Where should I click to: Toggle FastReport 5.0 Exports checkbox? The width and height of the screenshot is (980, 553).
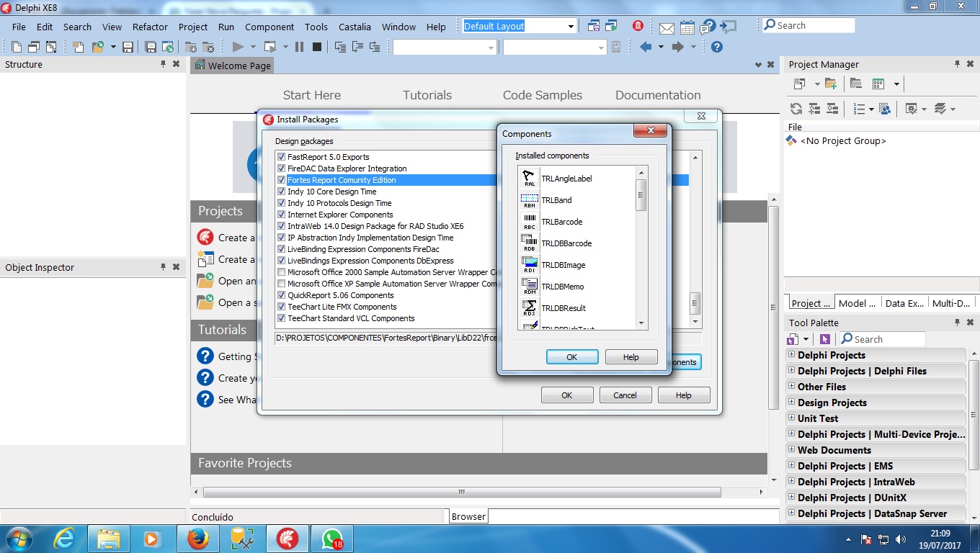[x=281, y=157]
